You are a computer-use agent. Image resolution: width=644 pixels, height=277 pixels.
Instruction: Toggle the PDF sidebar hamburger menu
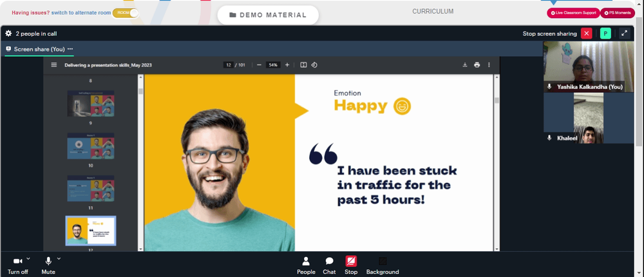coord(54,65)
